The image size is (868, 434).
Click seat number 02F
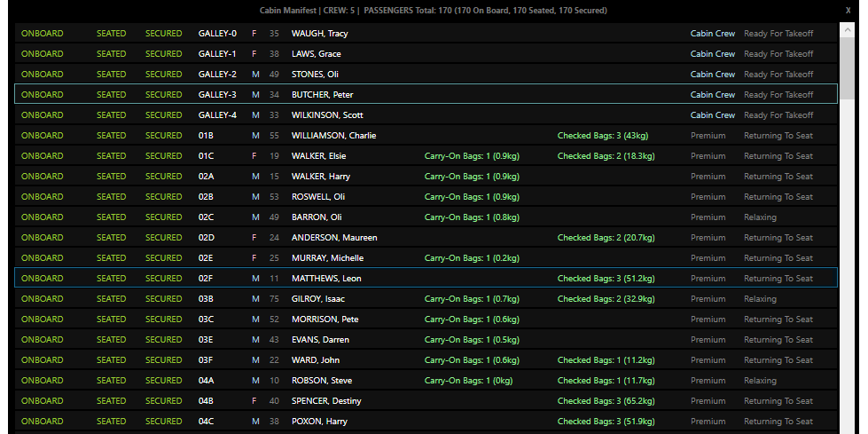pyautogui.click(x=206, y=279)
